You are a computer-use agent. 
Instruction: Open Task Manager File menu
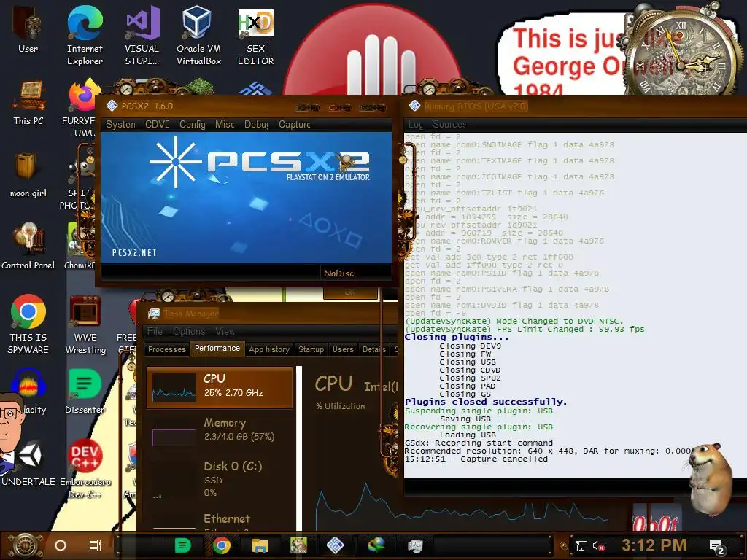[155, 331]
